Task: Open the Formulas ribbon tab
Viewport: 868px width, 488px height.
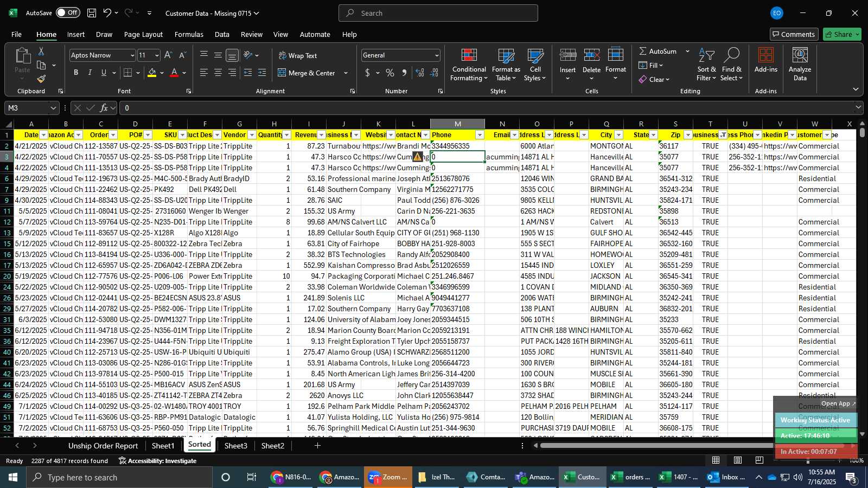Action: (x=189, y=34)
